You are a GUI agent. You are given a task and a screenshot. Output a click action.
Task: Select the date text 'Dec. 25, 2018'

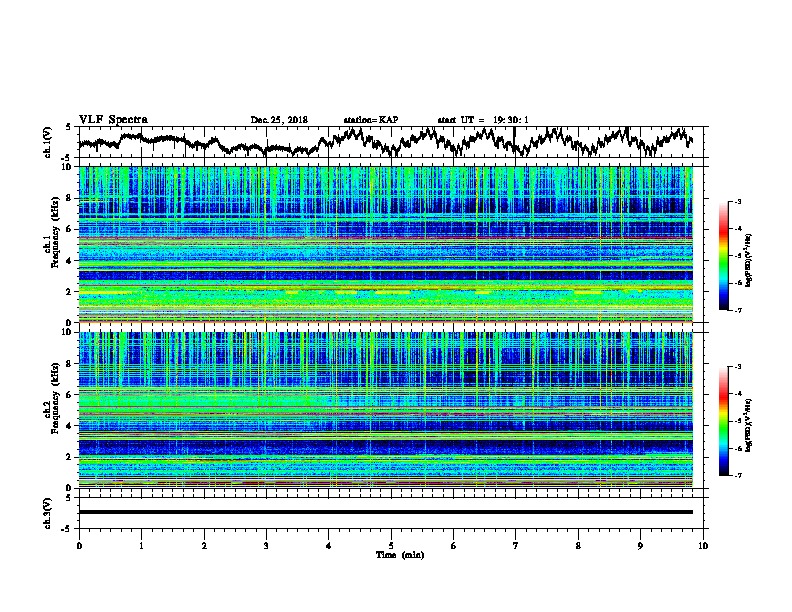pyautogui.click(x=279, y=120)
